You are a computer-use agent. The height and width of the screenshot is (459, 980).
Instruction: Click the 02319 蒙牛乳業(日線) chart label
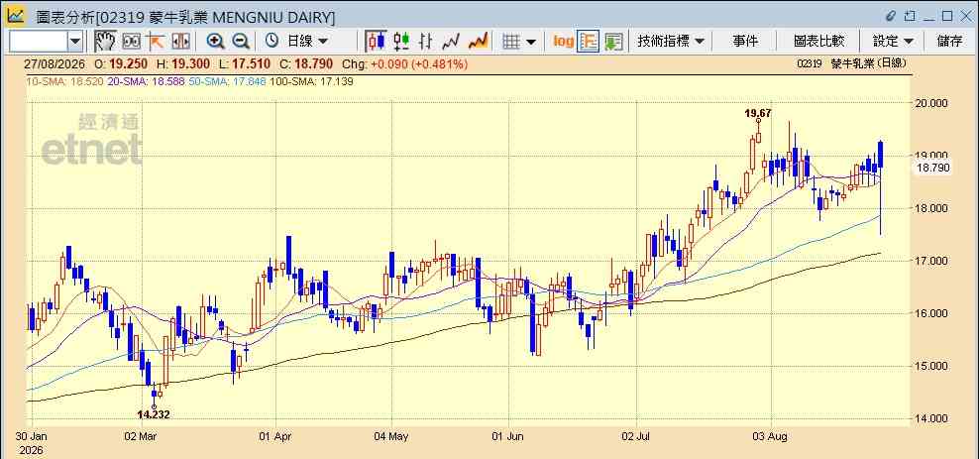852,63
